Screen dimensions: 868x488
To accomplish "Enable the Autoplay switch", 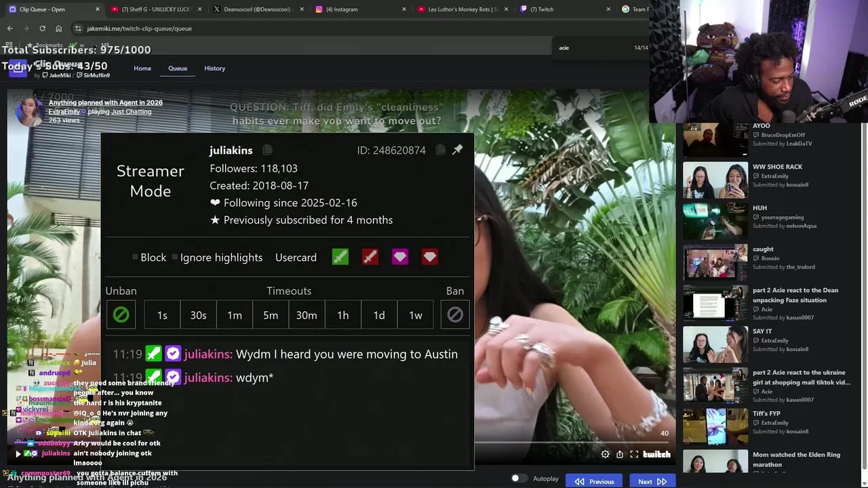I will point(519,479).
